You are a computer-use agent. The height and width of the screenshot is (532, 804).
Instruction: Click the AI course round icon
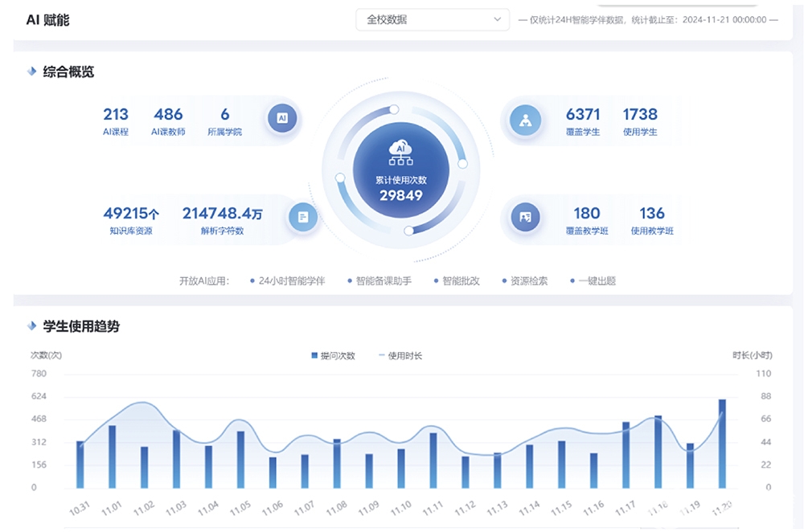[x=282, y=118]
